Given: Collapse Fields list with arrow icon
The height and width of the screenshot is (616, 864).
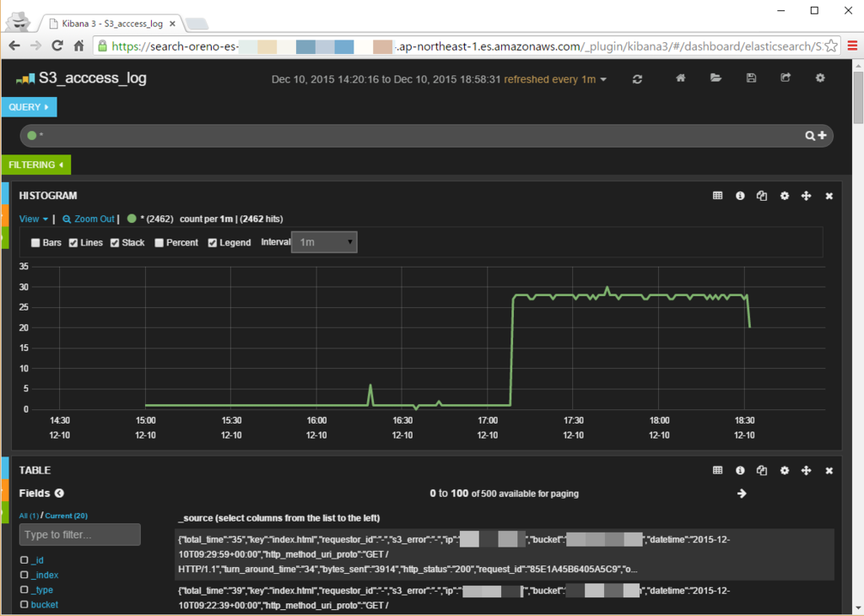Looking at the screenshot, I should 59,493.
